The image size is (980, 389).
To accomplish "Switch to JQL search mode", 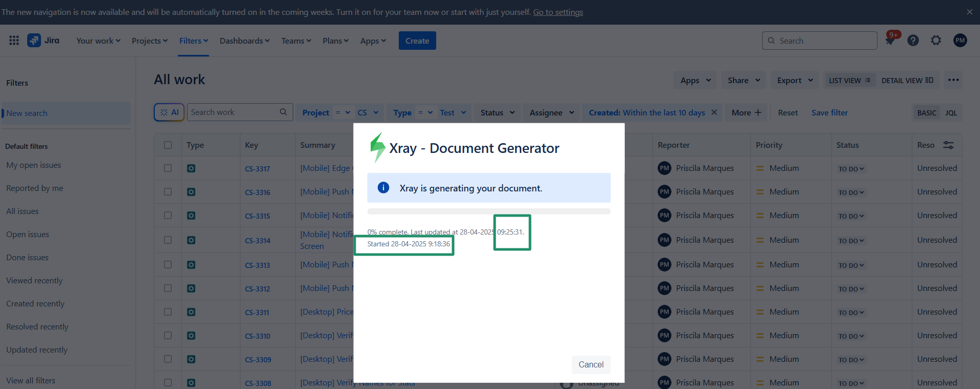I will [951, 113].
